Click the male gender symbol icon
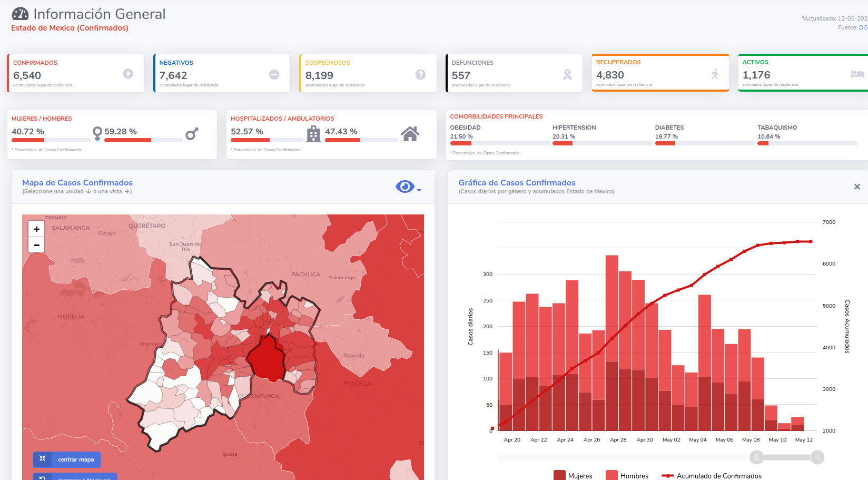Screen dimensions: 868x480 coord(192,134)
